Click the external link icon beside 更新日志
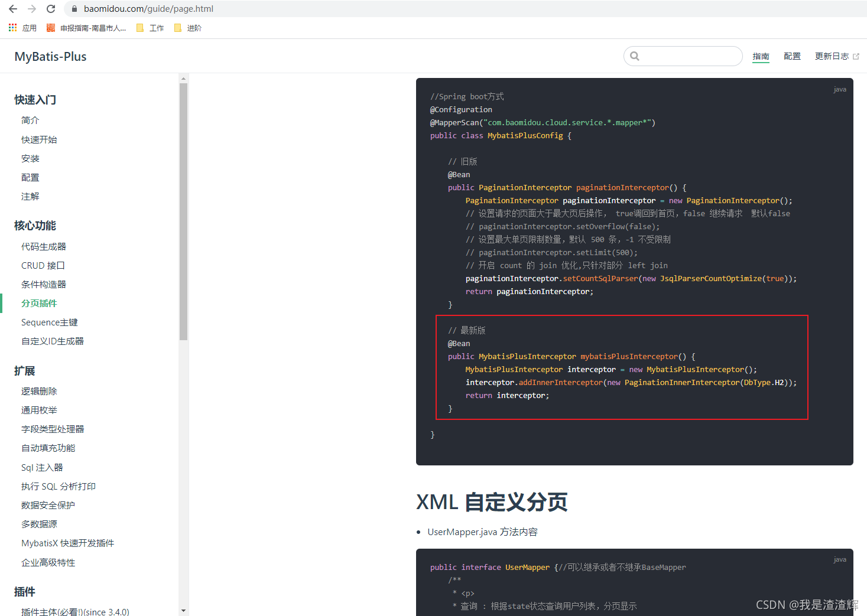867x616 pixels. [x=856, y=57]
